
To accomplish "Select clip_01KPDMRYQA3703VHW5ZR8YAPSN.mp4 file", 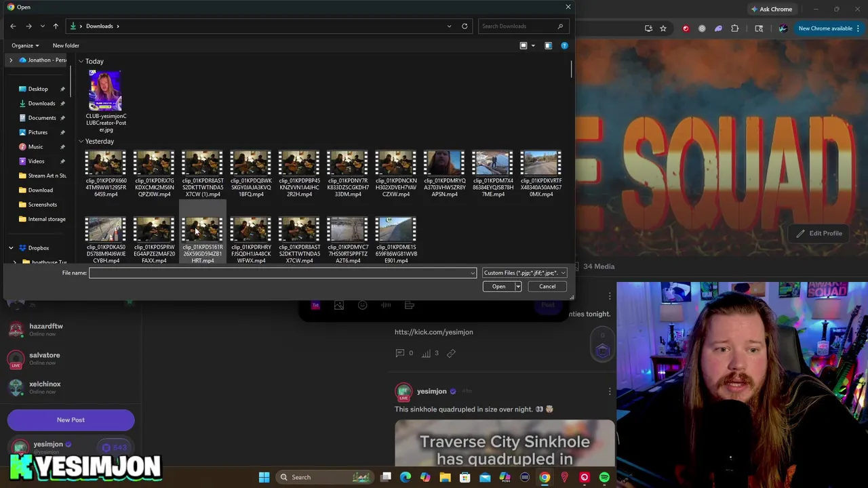I will [x=444, y=174].
